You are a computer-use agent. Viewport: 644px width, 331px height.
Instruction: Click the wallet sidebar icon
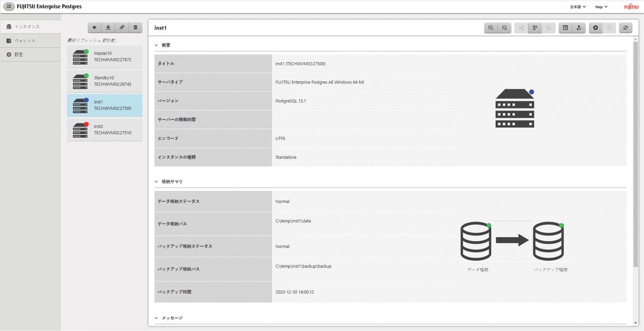pyautogui.click(x=9, y=40)
